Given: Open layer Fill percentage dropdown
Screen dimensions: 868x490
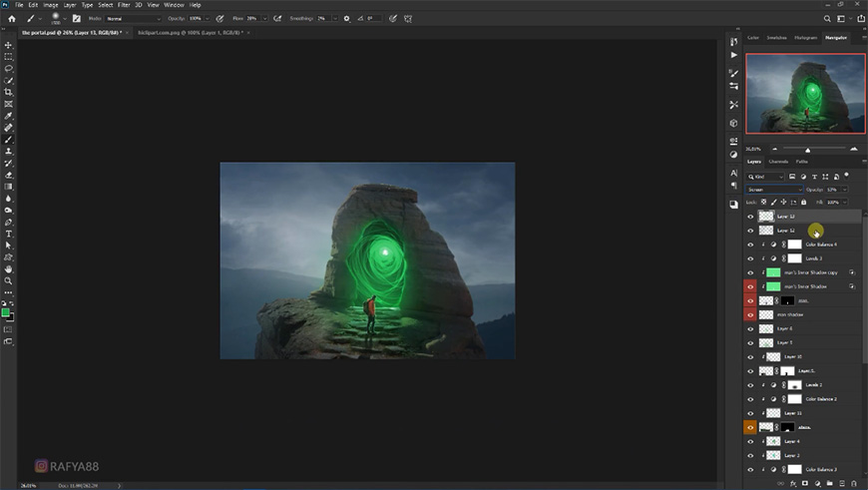Looking at the screenshot, I should pyautogui.click(x=845, y=203).
